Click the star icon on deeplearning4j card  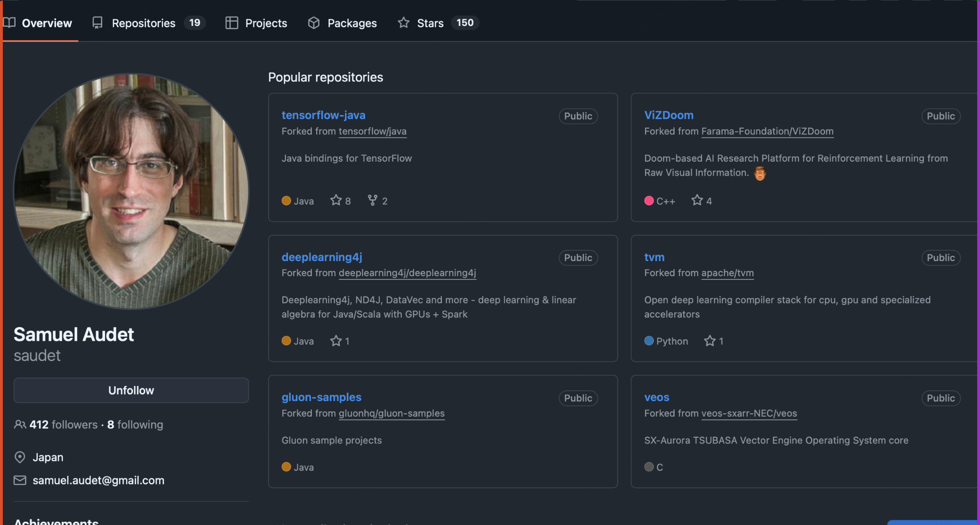pyautogui.click(x=336, y=340)
